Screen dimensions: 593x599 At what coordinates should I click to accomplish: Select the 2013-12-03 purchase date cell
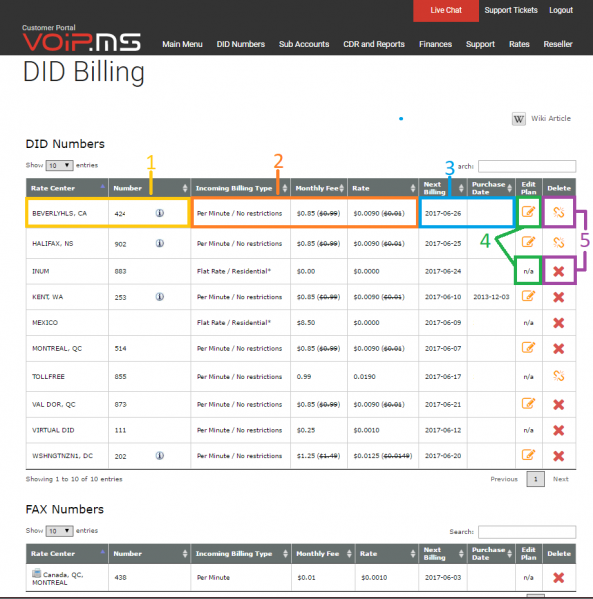point(491,297)
